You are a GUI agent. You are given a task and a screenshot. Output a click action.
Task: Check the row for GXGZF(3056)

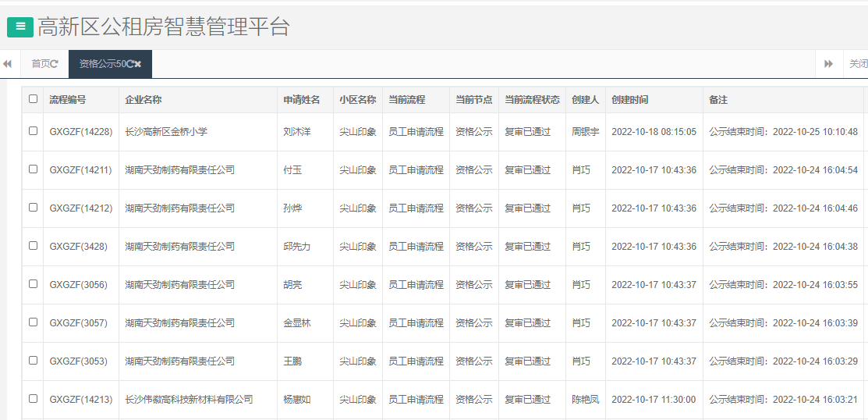pyautogui.click(x=33, y=283)
